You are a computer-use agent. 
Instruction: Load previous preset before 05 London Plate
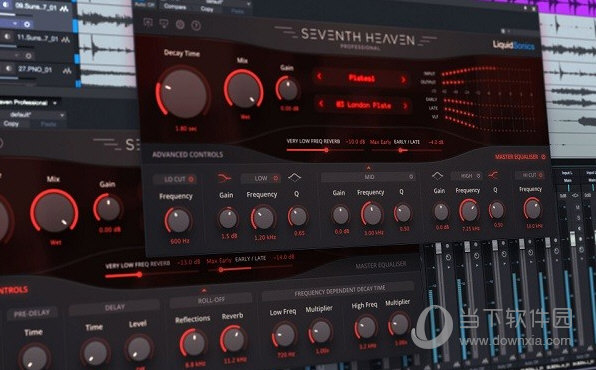pyautogui.click(x=321, y=103)
